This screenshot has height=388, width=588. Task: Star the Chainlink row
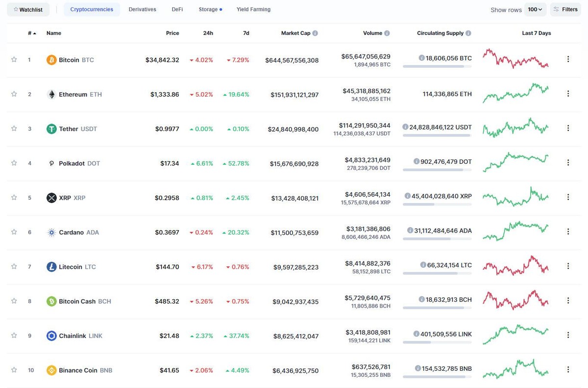pyautogui.click(x=14, y=336)
